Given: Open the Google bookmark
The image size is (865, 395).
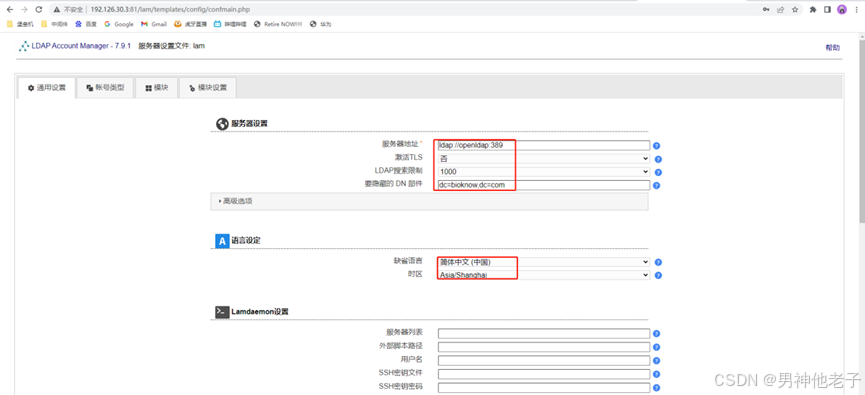Looking at the screenshot, I should tap(119, 24).
